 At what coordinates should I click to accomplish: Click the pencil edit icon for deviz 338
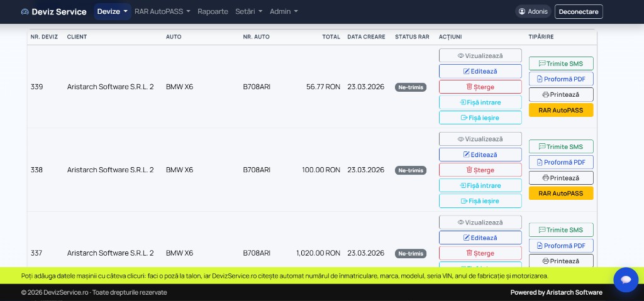tap(466, 155)
